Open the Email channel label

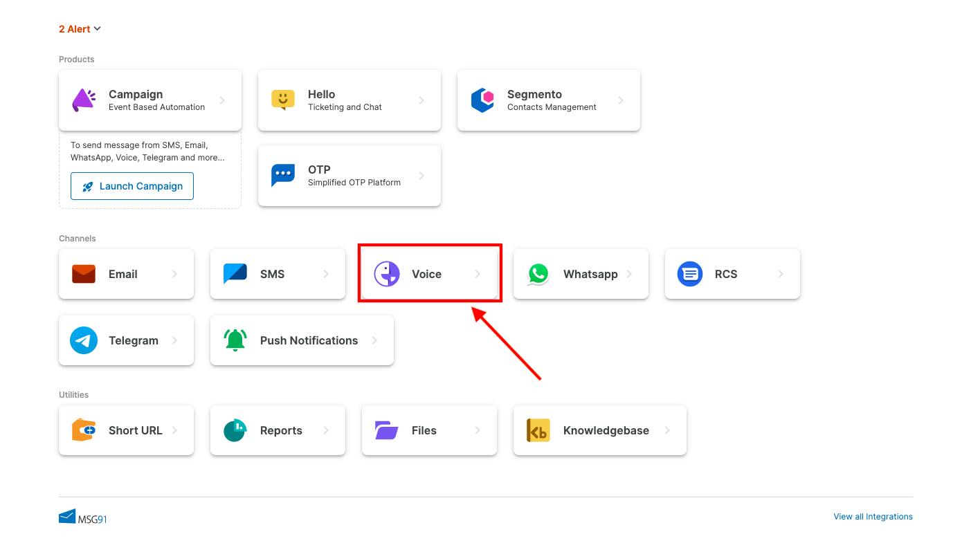[x=123, y=274]
